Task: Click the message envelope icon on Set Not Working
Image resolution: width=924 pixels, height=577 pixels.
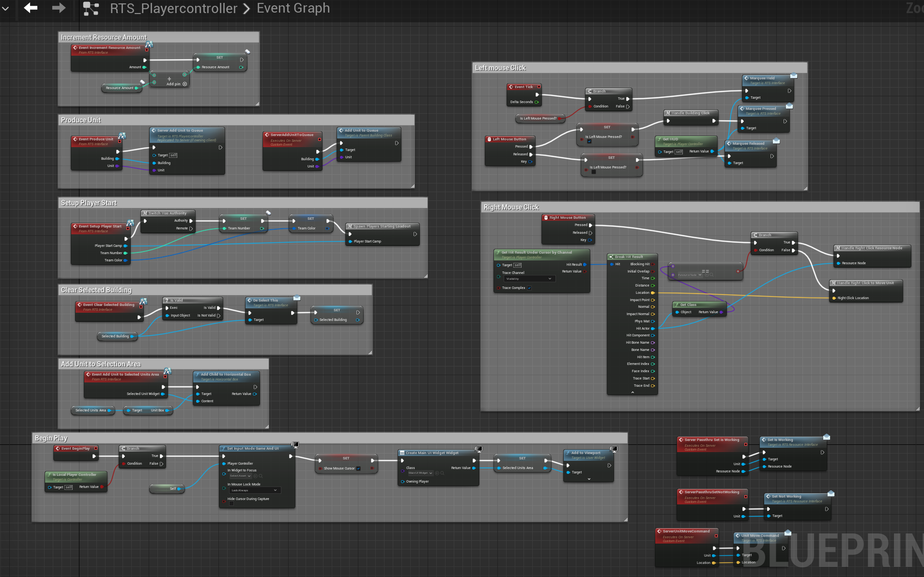Action: (x=831, y=493)
